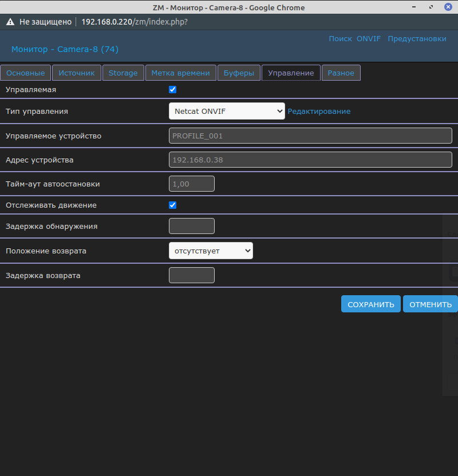Uncheck Отслеживать движение checkbox
Screen dimensions: 458x476
tap(172, 205)
